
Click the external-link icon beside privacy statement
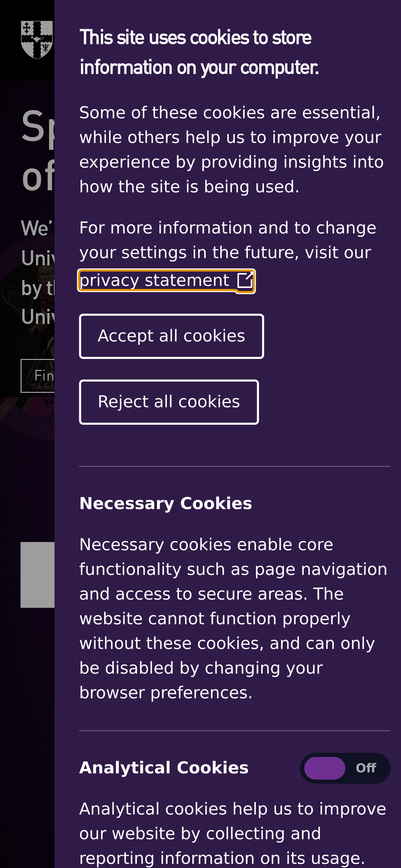[x=245, y=280]
